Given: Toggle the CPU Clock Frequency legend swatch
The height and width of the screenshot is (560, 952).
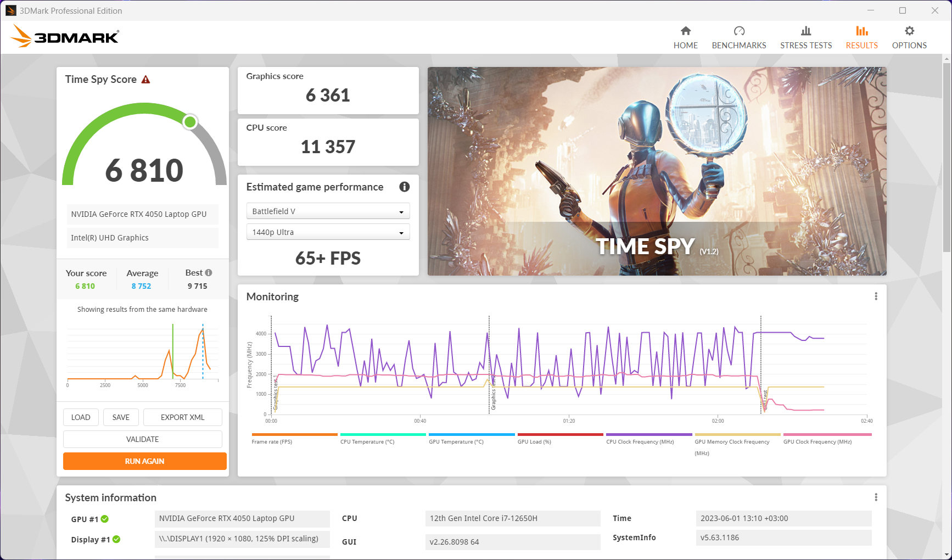Looking at the screenshot, I should (649, 434).
